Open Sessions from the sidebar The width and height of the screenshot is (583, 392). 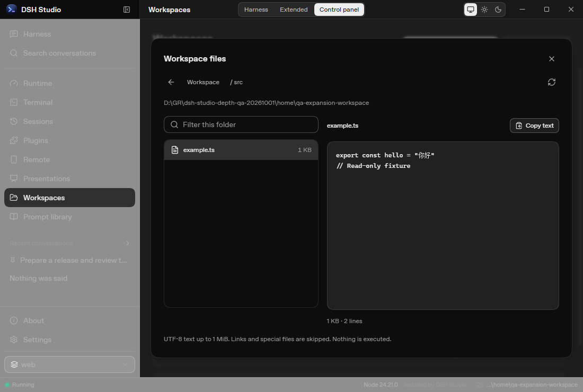(x=70, y=121)
